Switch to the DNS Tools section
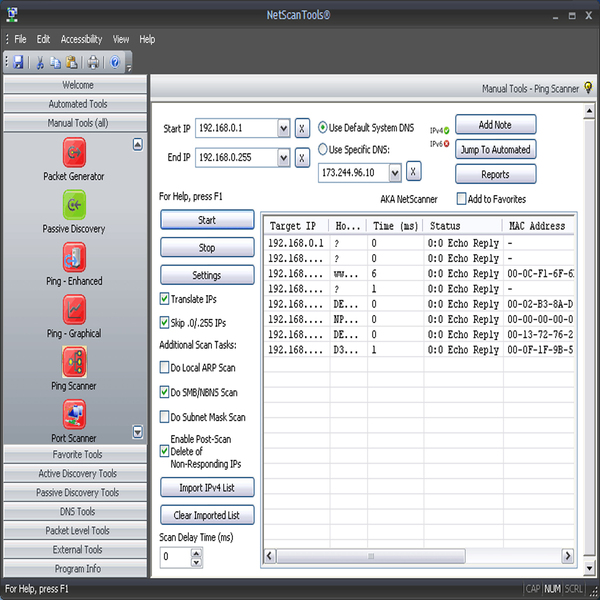Viewport: 600px width, 600px height. click(73, 511)
